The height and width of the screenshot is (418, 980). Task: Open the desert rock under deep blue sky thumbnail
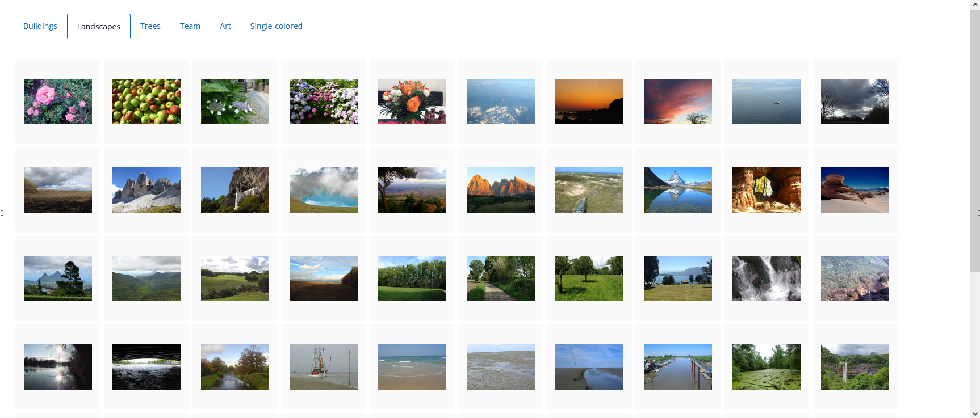(x=855, y=190)
